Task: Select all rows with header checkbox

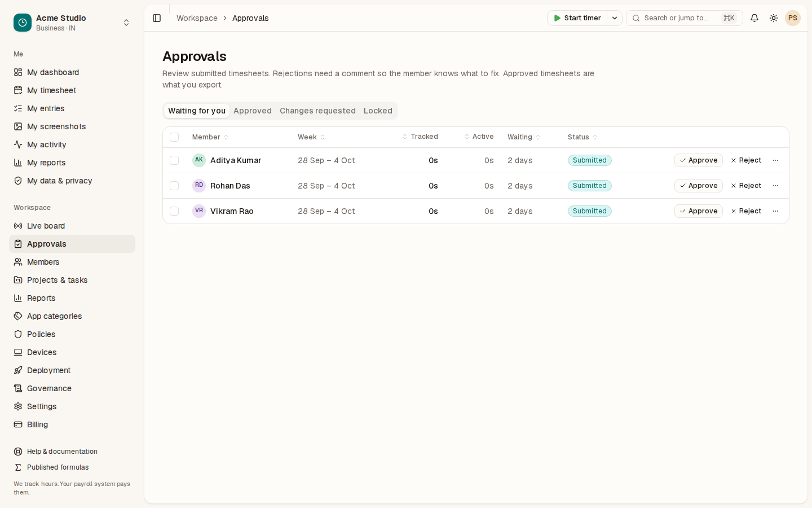Action: point(174,137)
